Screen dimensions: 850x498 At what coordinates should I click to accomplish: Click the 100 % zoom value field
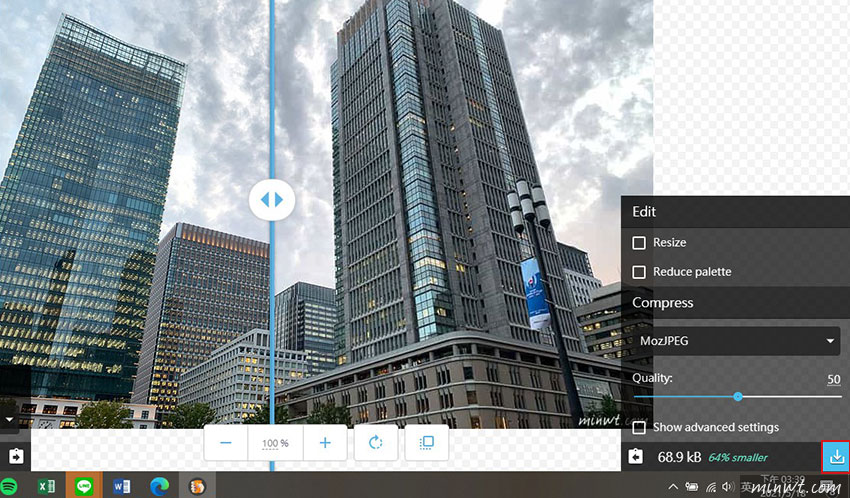(x=275, y=443)
